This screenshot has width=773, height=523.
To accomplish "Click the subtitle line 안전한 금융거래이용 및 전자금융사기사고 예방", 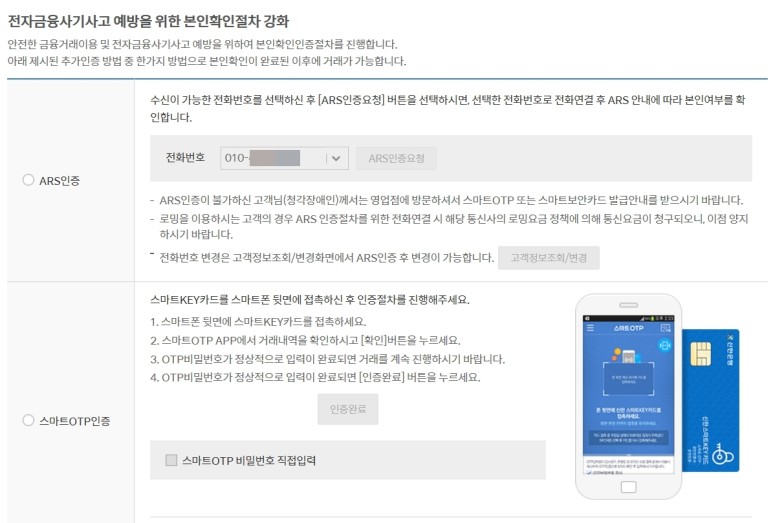I will point(203,44).
